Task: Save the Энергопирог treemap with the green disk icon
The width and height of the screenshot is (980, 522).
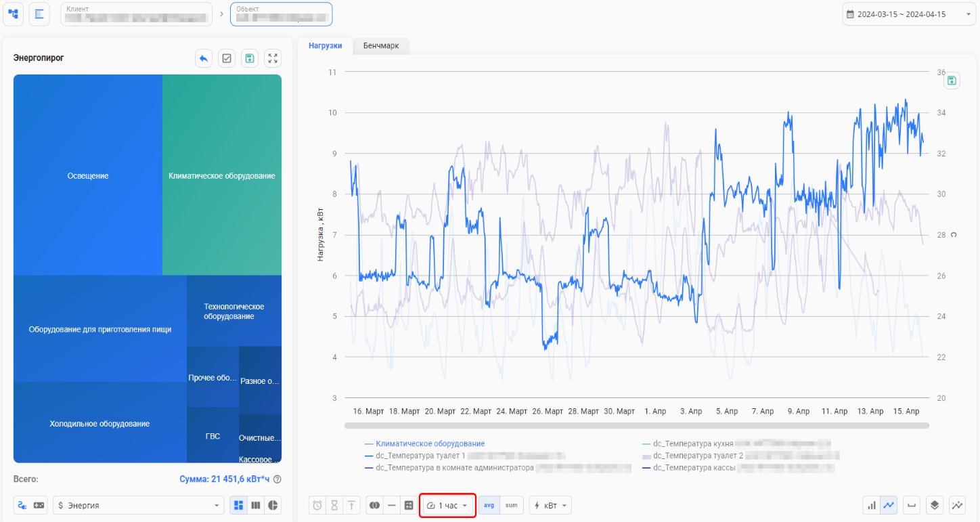Action: click(250, 58)
